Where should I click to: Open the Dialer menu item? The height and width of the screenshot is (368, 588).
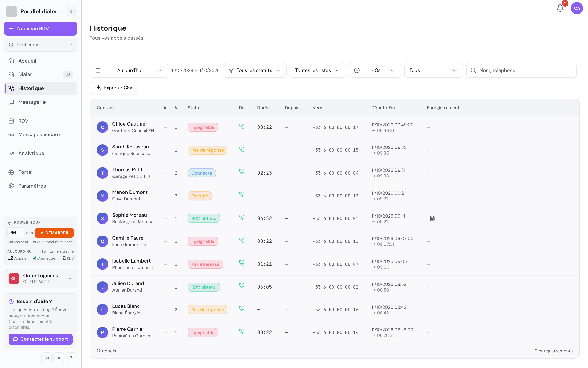click(x=41, y=74)
